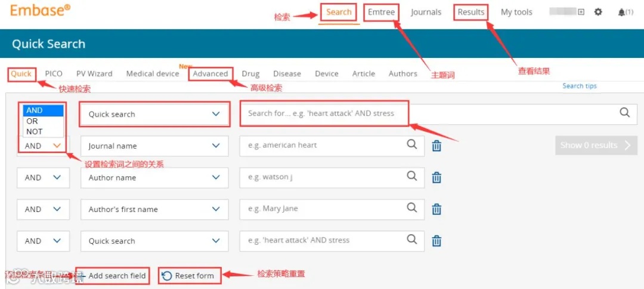Delete the Journal name row with trash icon
The width and height of the screenshot is (644, 289).
[436, 146]
